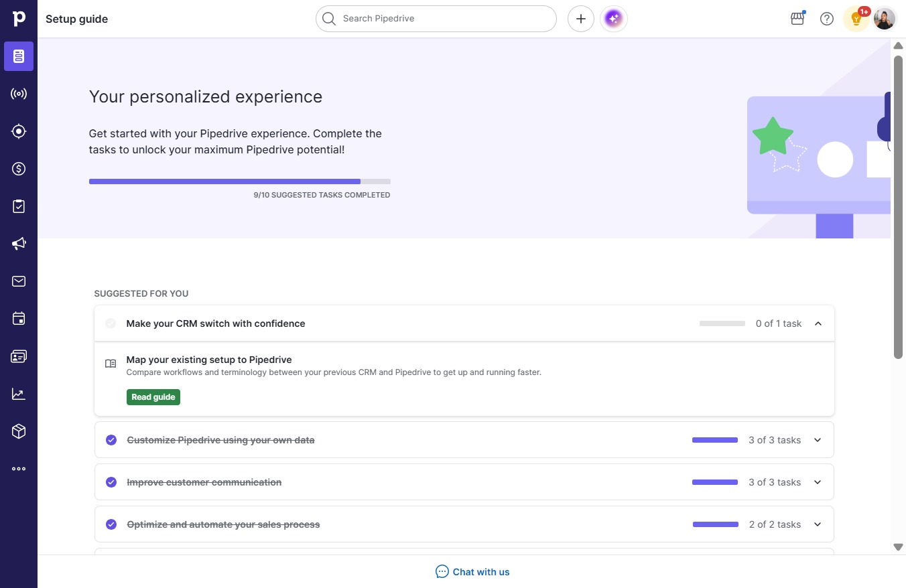Image resolution: width=906 pixels, height=588 pixels.
Task: Click the scrollbar up arrow
Action: coord(899,46)
